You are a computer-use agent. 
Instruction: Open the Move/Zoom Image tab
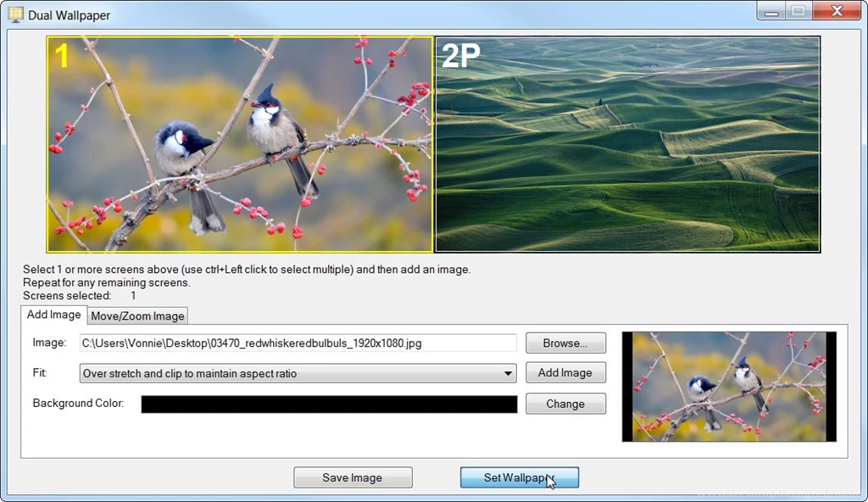click(x=137, y=315)
